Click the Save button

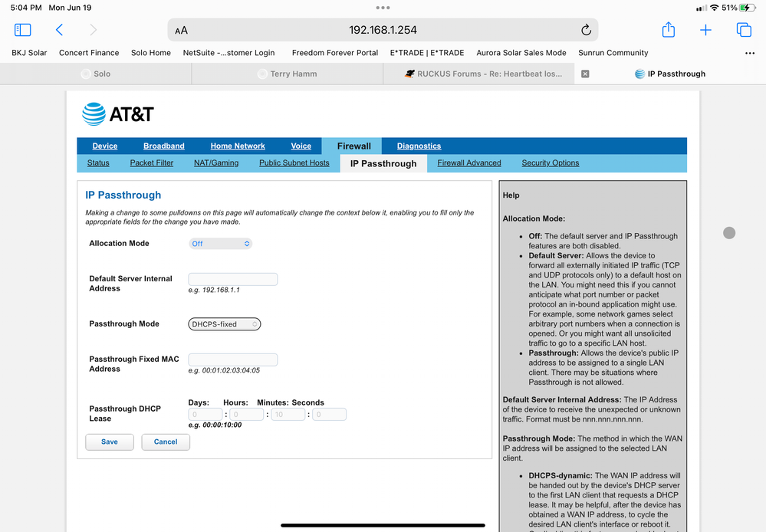(x=110, y=442)
